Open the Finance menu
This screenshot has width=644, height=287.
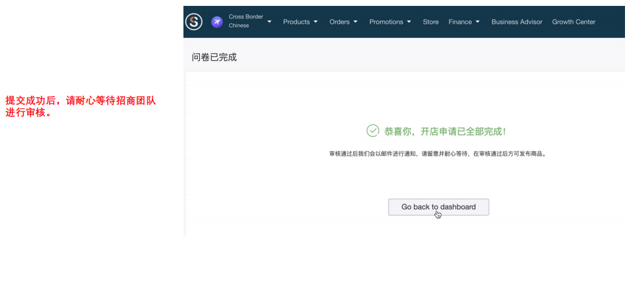point(460,22)
